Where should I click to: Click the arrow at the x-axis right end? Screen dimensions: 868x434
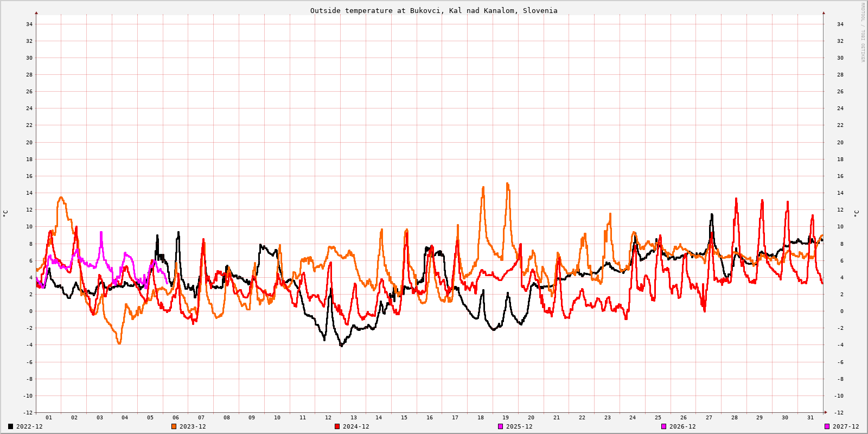(x=826, y=412)
